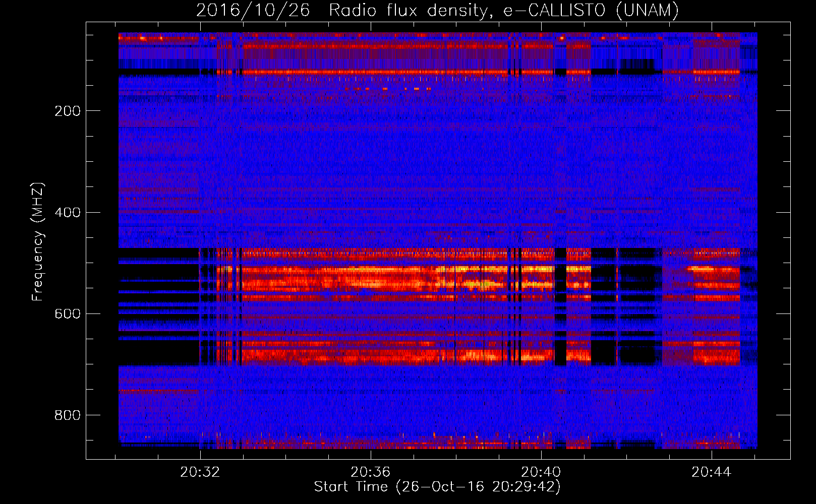Click the '20:32' time tick label

[x=200, y=472]
